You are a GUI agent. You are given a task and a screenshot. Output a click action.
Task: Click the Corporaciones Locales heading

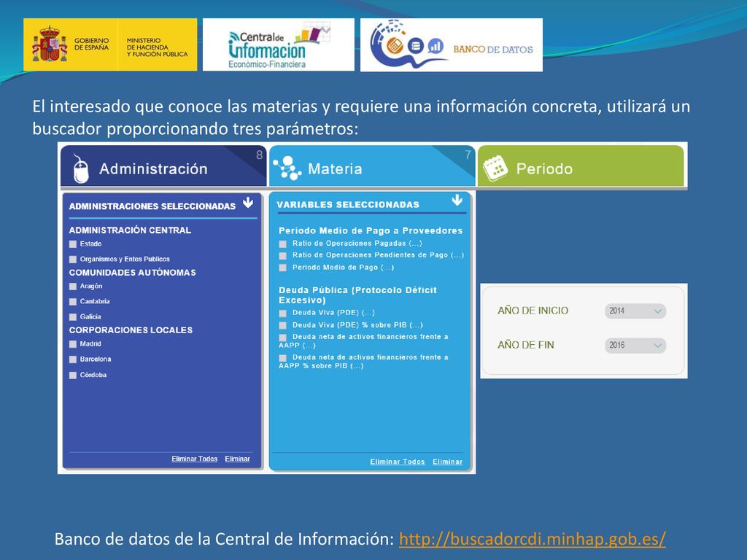click(x=131, y=330)
